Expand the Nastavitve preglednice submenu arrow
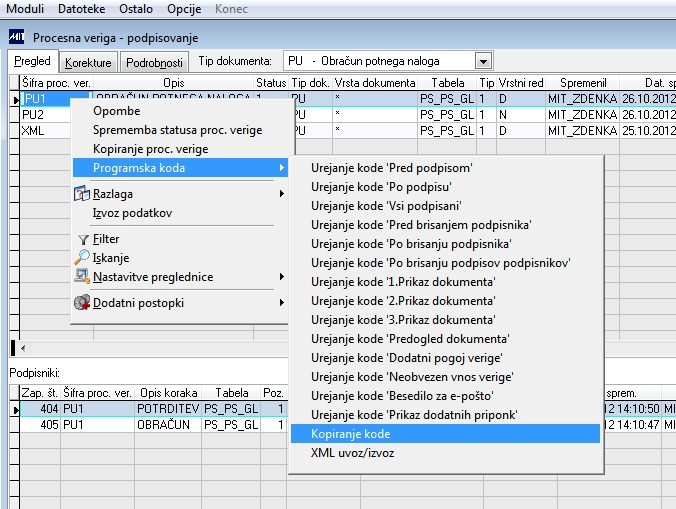 pos(282,277)
